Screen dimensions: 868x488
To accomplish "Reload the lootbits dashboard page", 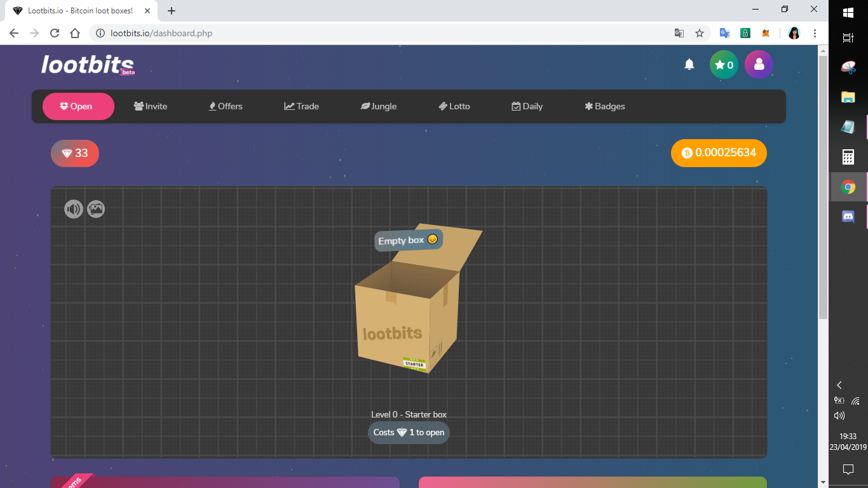I will [x=55, y=33].
